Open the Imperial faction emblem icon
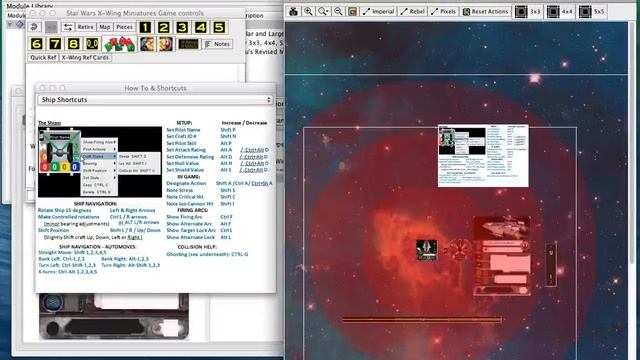Viewport: 640px width, 360px height. [x=147, y=44]
